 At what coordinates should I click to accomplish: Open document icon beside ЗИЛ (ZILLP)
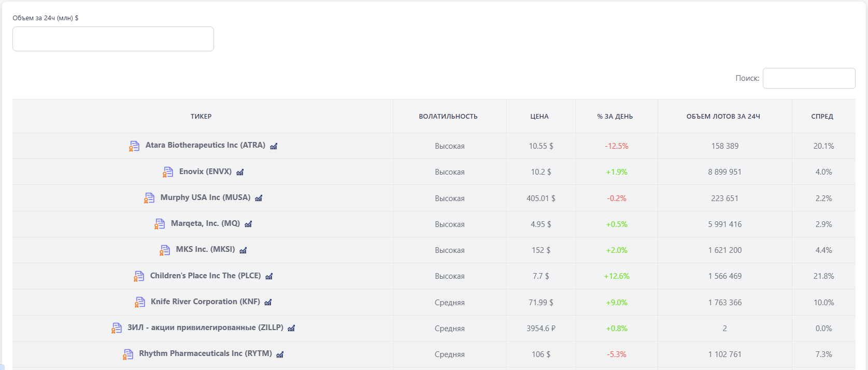(x=117, y=328)
